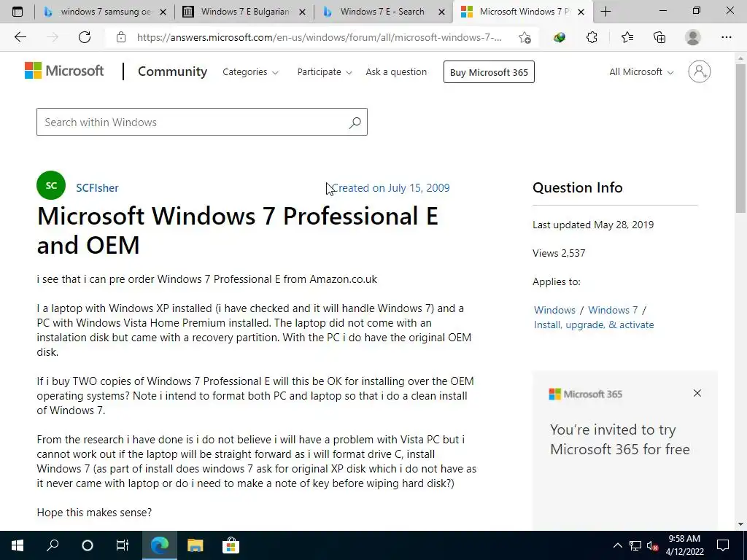Expand the Participate dropdown
This screenshot has height=560, width=747.
click(325, 72)
